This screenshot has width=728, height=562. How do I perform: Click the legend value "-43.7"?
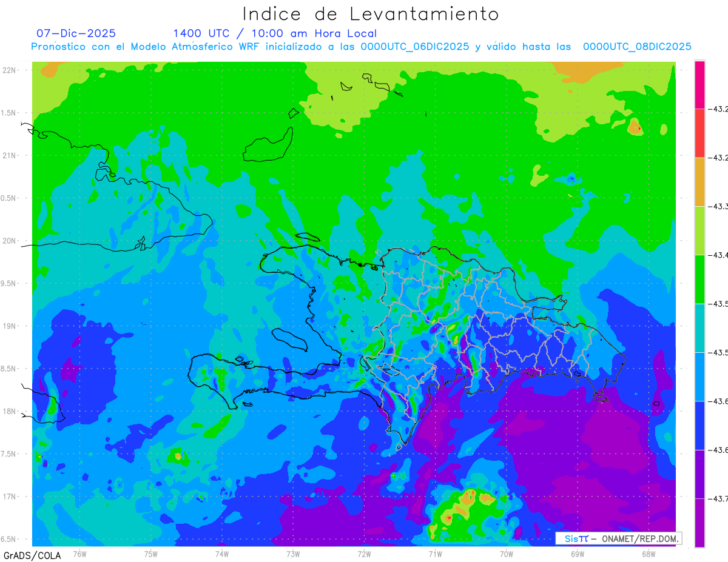pyautogui.click(x=719, y=498)
